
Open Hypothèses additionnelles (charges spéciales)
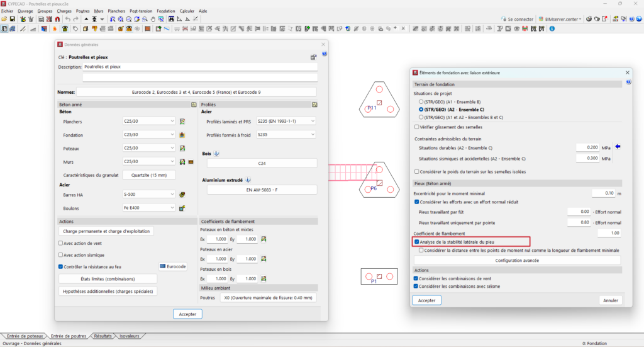[x=108, y=291]
